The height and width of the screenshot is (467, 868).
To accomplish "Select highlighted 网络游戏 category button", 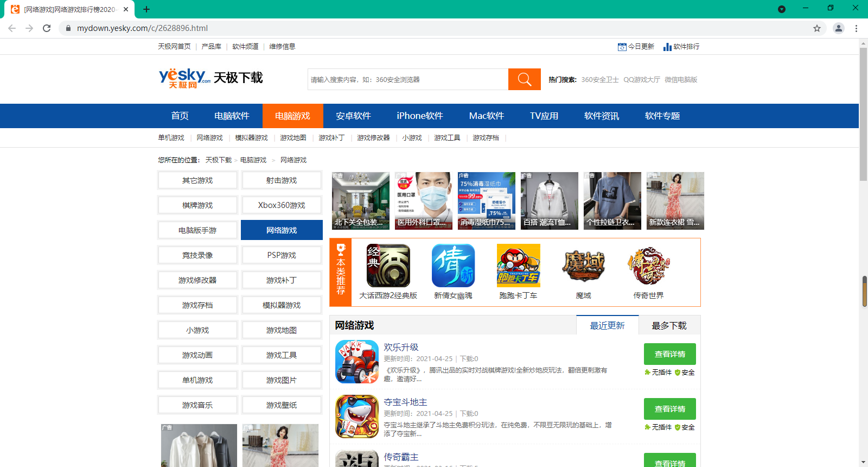I will tap(282, 230).
